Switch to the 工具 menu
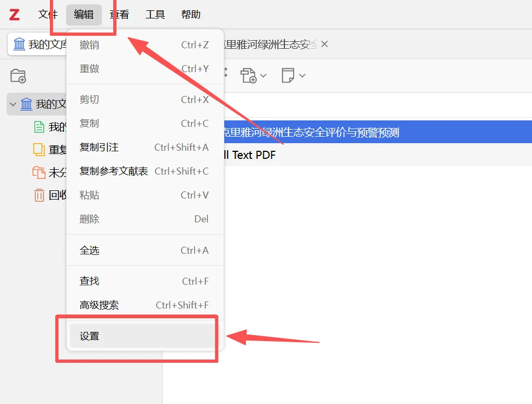The image size is (532, 404). (x=155, y=15)
